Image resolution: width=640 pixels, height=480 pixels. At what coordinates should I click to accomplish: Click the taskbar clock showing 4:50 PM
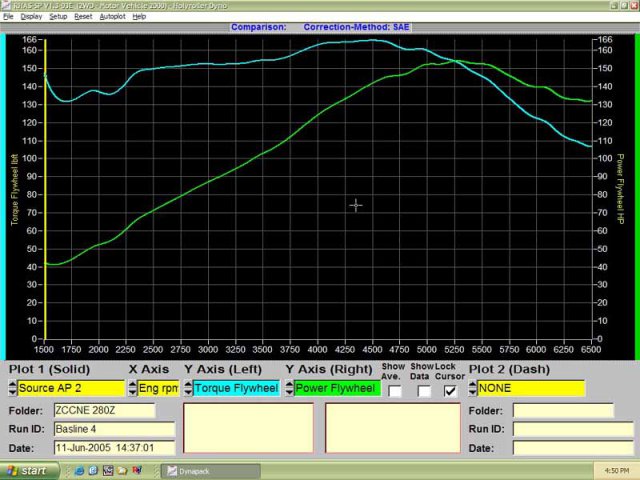(x=615, y=470)
